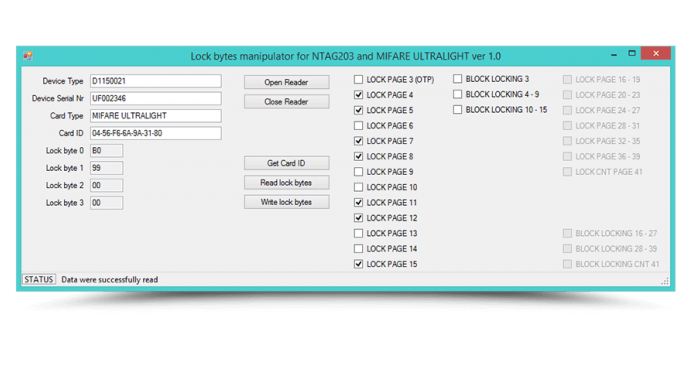This screenshot has width=690, height=373.
Task: Check LOCK PAGE 14
Action: 359,249
